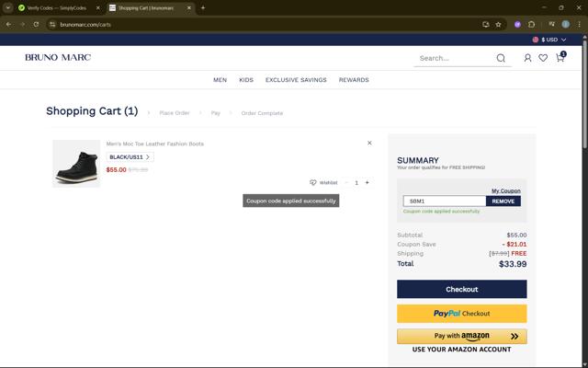Increase quantity with plus button
588x368 pixels.
click(x=367, y=182)
